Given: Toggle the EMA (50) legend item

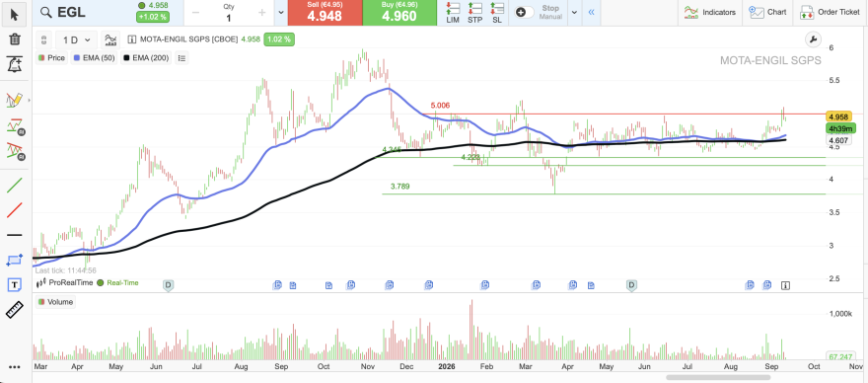Looking at the screenshot, I should pyautogui.click(x=94, y=57).
